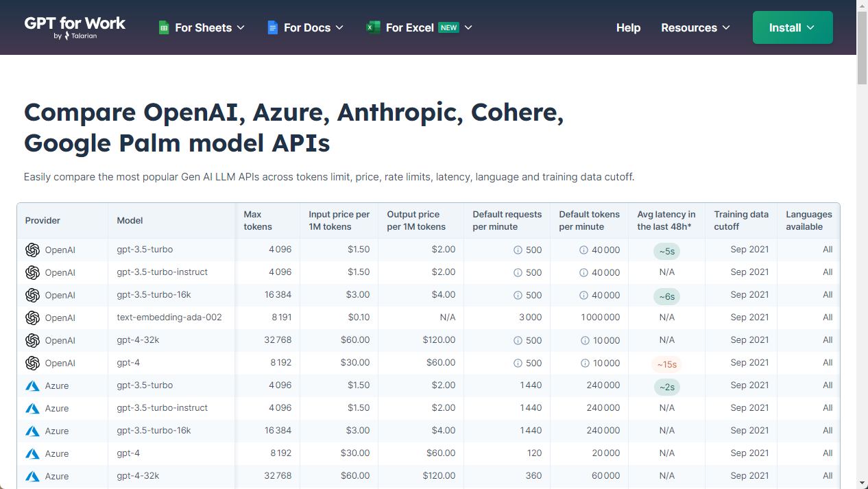Click the green Install button

793,27
